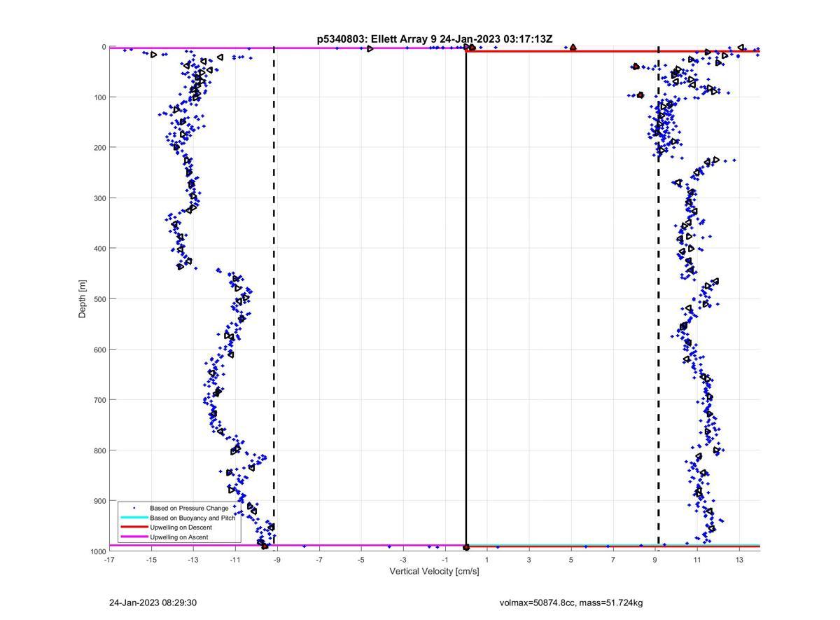Click the timestamp 24-Jan-2023 08:29:30
The height and width of the screenshot is (620, 840).
pyautogui.click(x=153, y=602)
